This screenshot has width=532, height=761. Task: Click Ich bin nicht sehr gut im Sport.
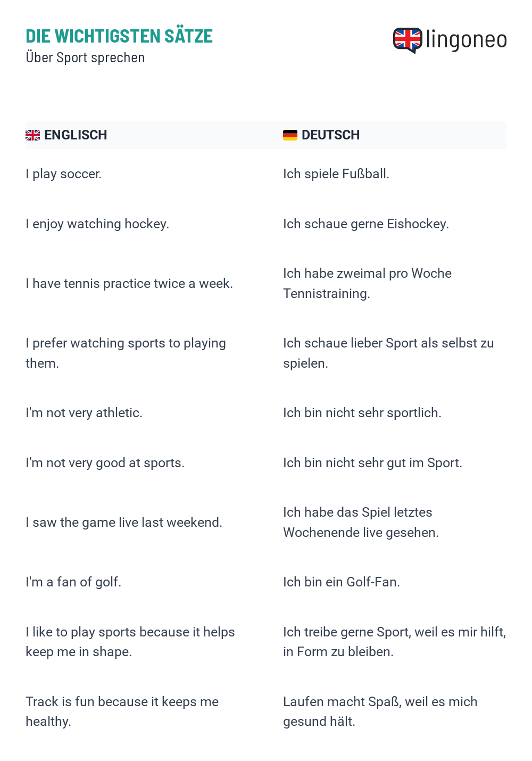click(x=372, y=463)
